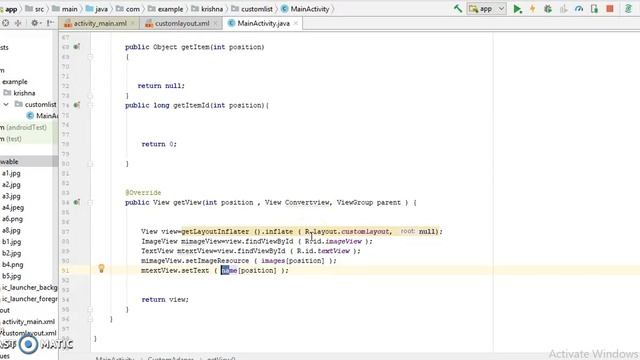
Task: Switch to activity_main.xml tab
Action: pyautogui.click(x=100, y=24)
